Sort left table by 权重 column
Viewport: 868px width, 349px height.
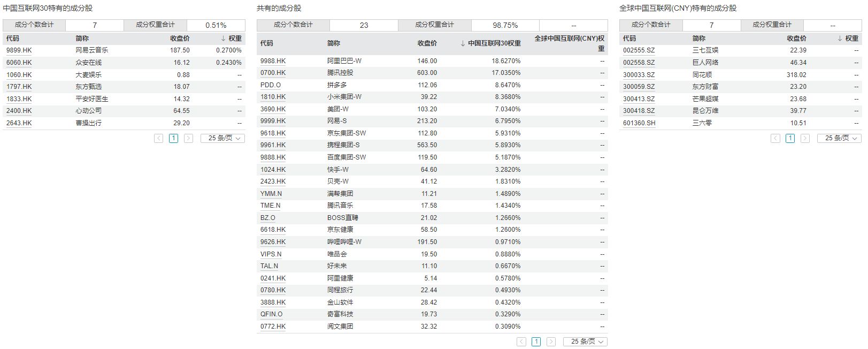(231, 39)
